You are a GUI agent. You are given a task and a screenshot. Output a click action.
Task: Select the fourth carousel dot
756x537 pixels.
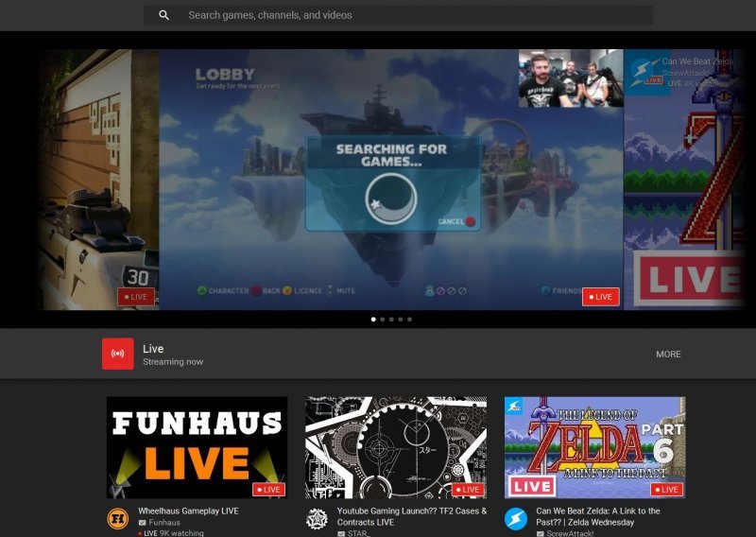pyautogui.click(x=401, y=320)
